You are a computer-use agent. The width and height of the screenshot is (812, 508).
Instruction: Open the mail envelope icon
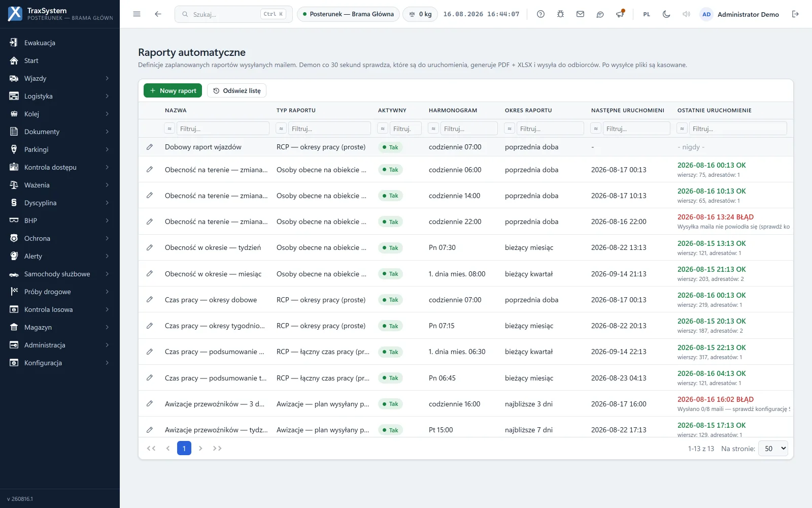click(580, 14)
